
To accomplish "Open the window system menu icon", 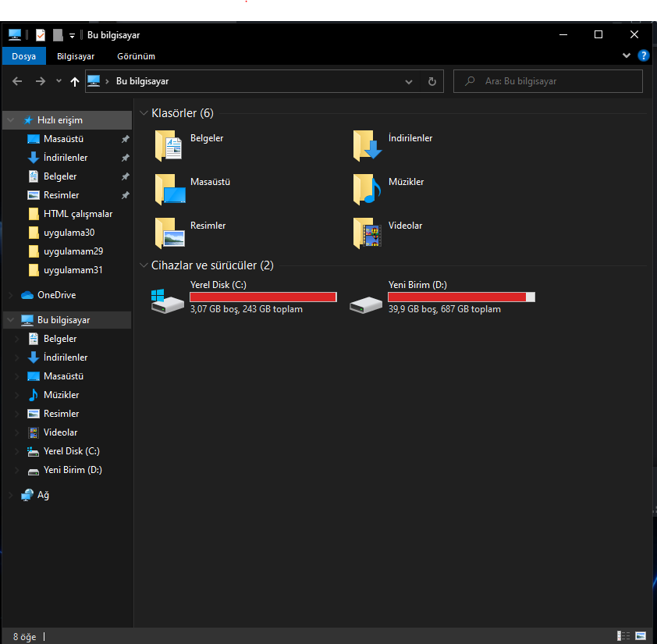I will (15, 35).
